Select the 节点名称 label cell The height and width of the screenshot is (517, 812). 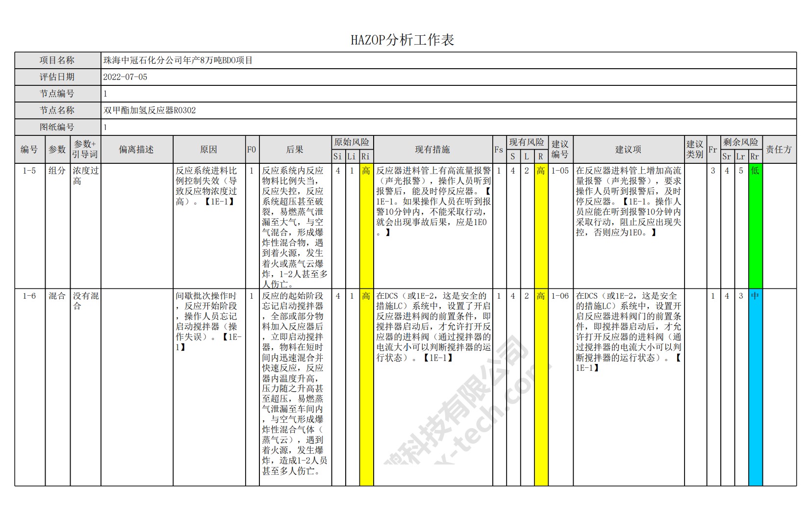pyautogui.click(x=57, y=110)
